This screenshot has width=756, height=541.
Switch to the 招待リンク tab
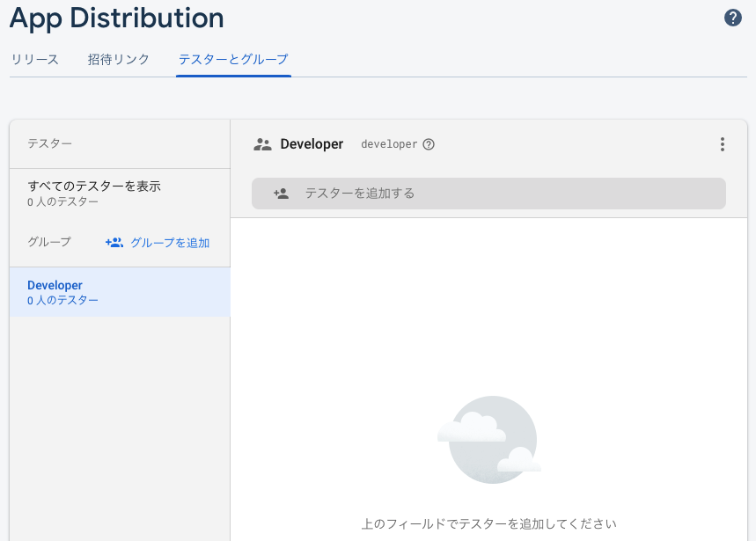point(119,60)
